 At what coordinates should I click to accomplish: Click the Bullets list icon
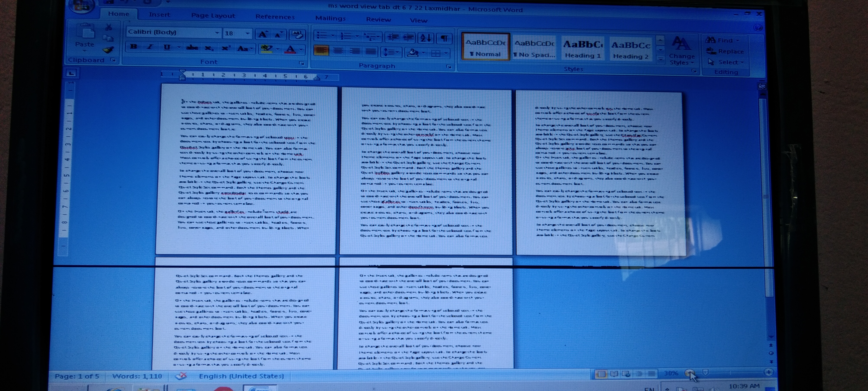[x=322, y=36]
